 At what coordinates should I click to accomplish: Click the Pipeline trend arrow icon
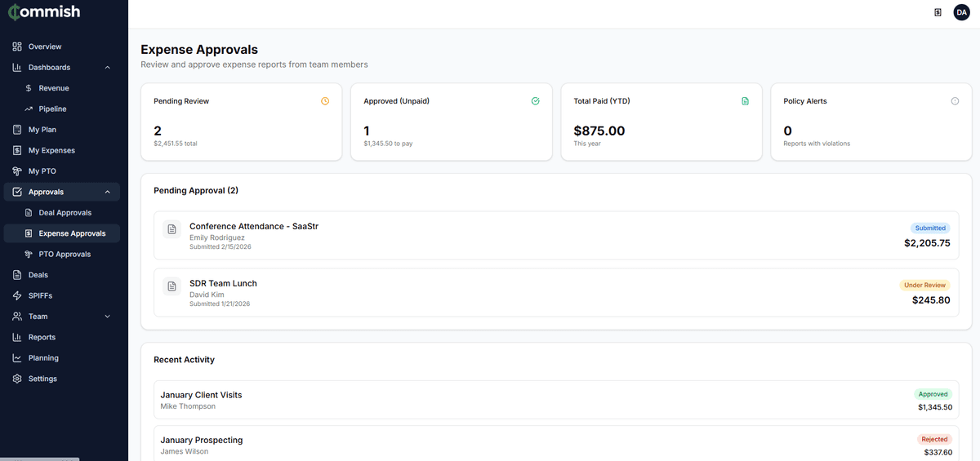(29, 109)
